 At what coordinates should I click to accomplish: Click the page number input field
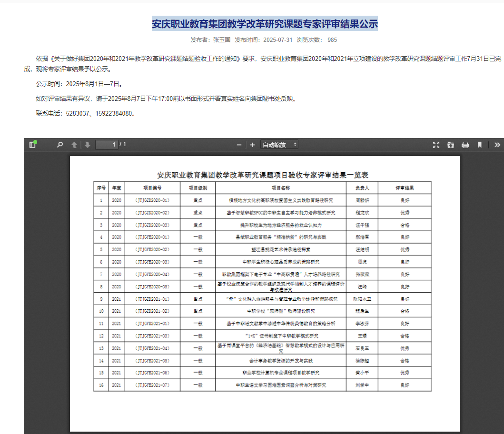(x=107, y=145)
